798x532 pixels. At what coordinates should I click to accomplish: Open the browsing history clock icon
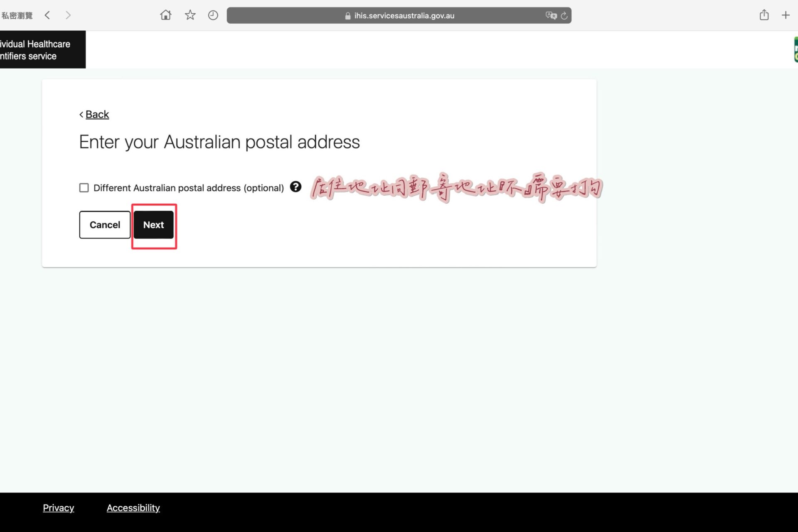213,15
